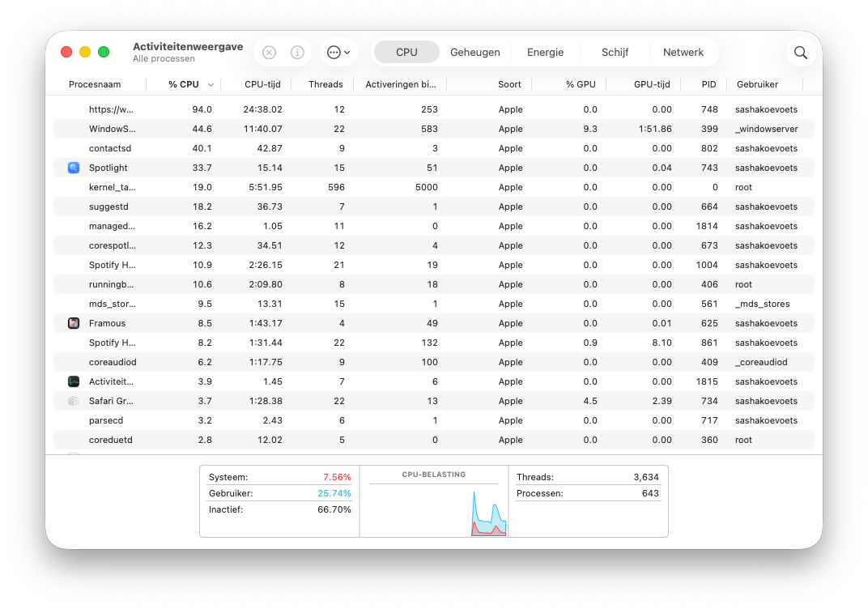Switch to the Energie tab
Image resolution: width=868 pixels, height=609 pixels.
(545, 51)
